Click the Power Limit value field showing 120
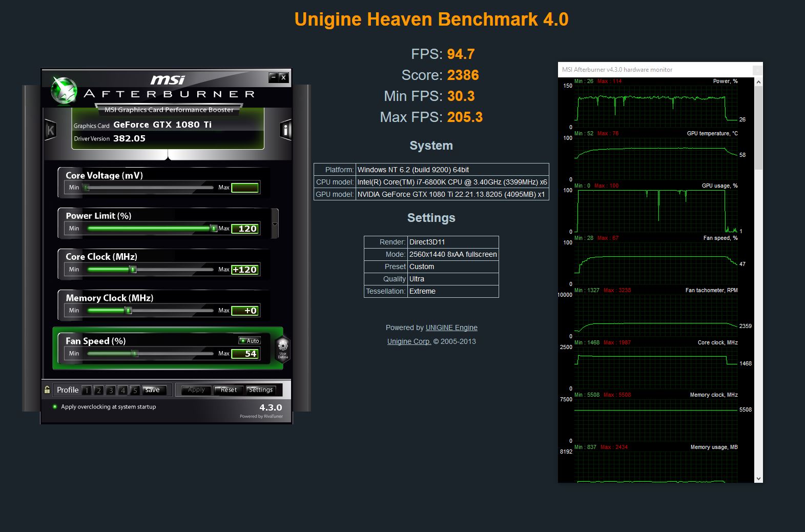805x532 pixels. [x=245, y=229]
